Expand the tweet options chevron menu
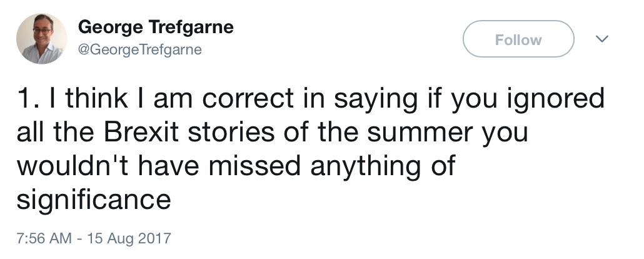 tap(602, 39)
